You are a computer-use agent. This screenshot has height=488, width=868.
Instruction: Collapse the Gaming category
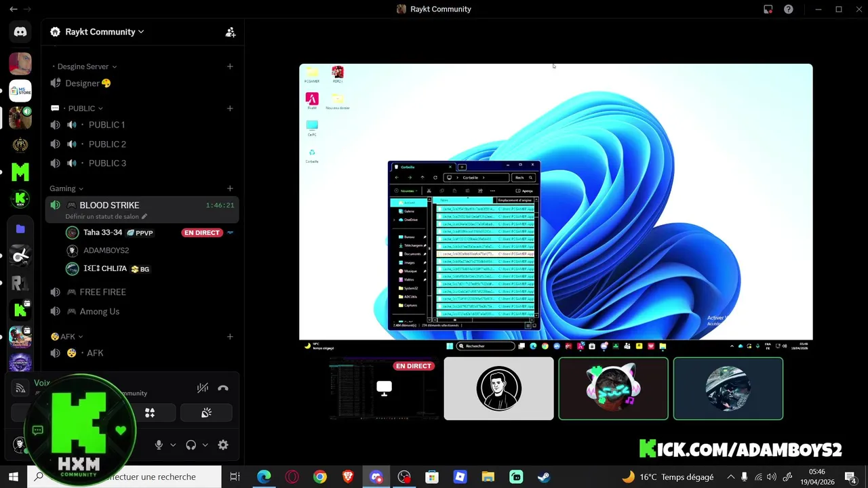pyautogui.click(x=66, y=188)
